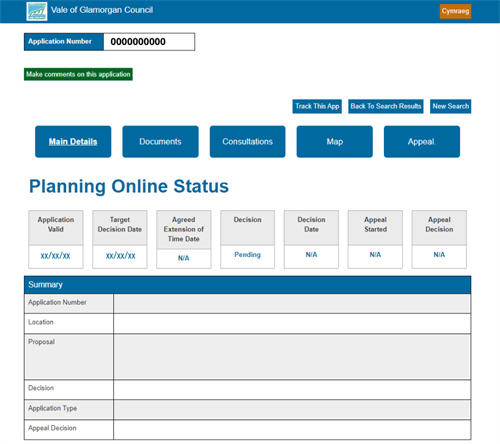Viewport: 500px width, 444px height.
Task: Click the Decision status box header
Action: [x=247, y=228]
